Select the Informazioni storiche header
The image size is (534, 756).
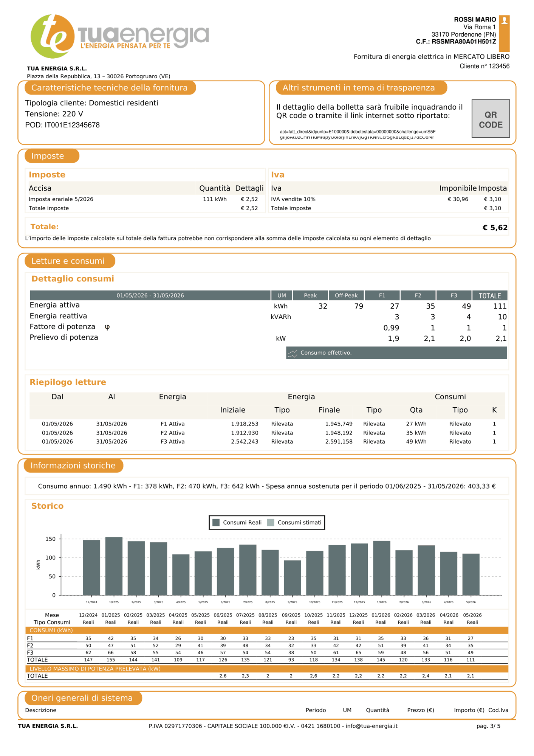pos(74,466)
